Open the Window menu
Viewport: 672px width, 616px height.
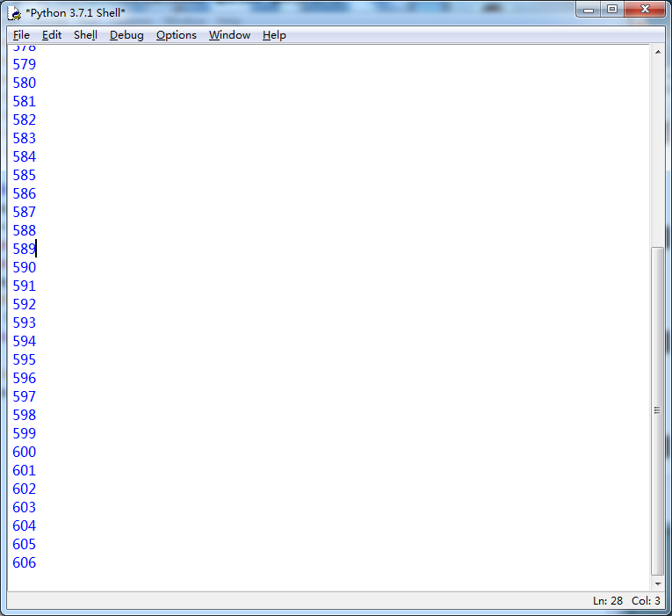(229, 35)
